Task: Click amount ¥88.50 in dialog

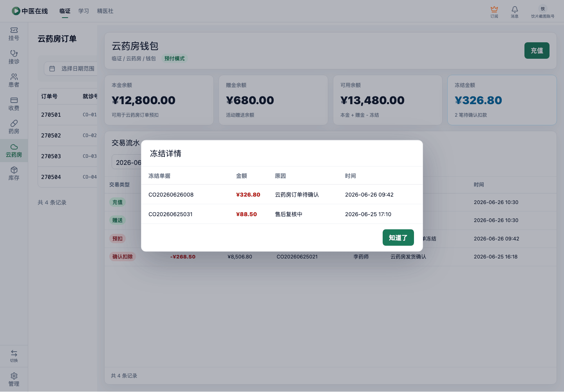Action: [246, 214]
